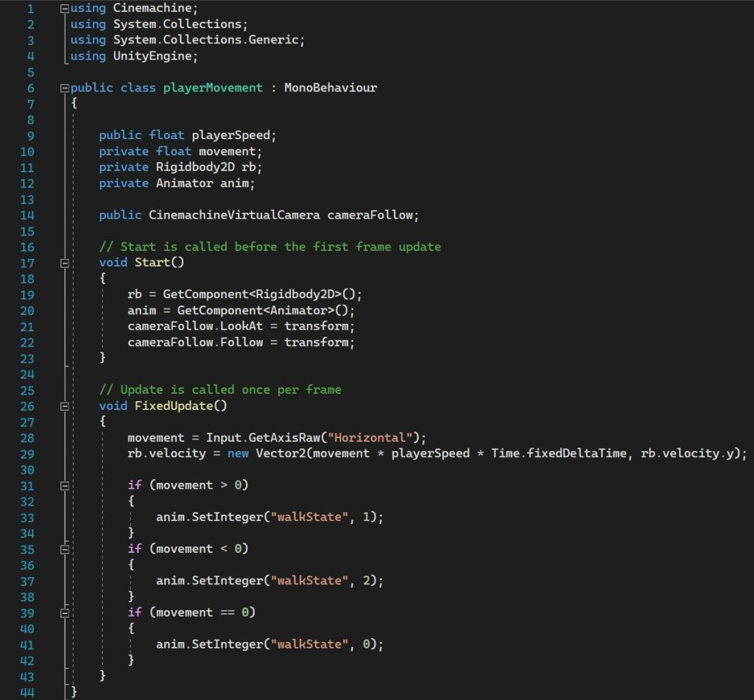Image resolution: width=754 pixels, height=700 pixels.
Task: Click the 'Update is called once' comment
Action: (x=219, y=389)
